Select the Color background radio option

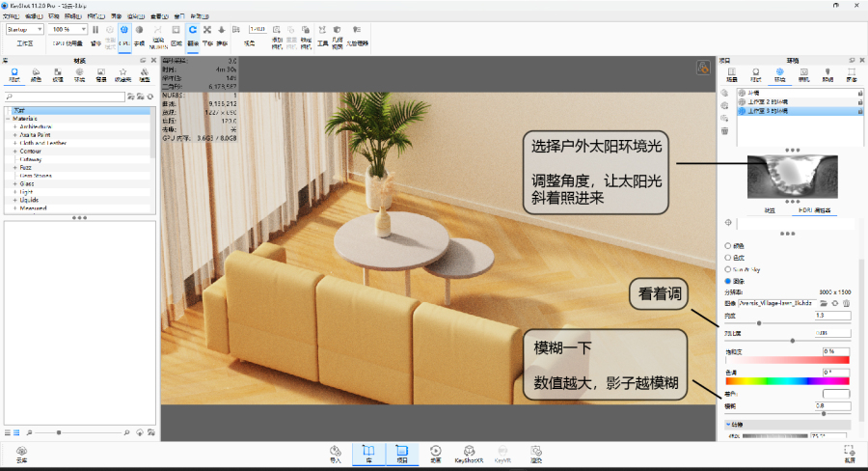727,246
